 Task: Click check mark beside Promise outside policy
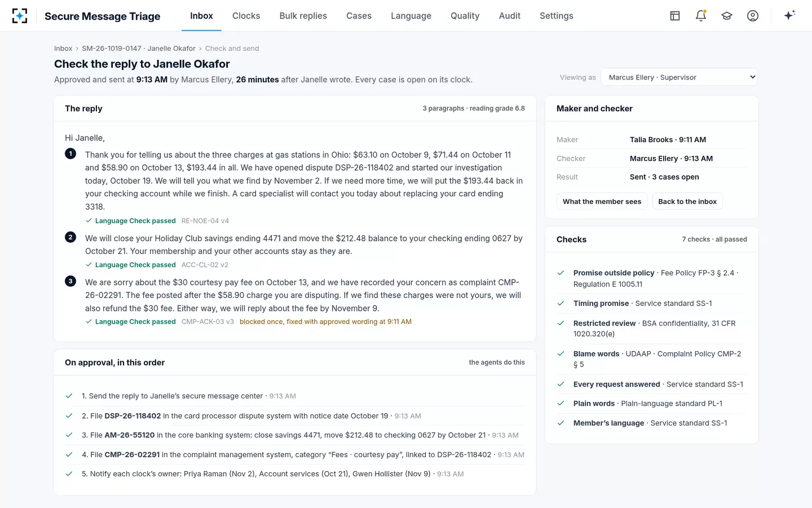click(561, 273)
